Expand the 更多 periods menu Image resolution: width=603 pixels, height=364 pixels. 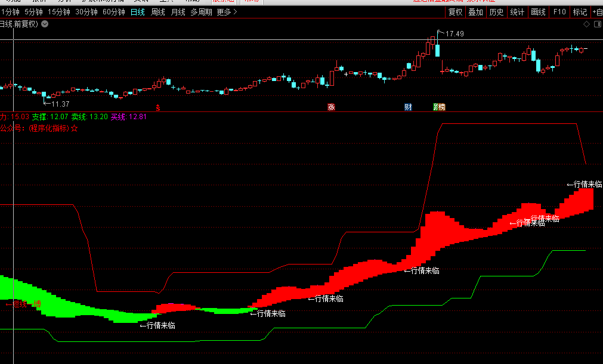[227, 12]
